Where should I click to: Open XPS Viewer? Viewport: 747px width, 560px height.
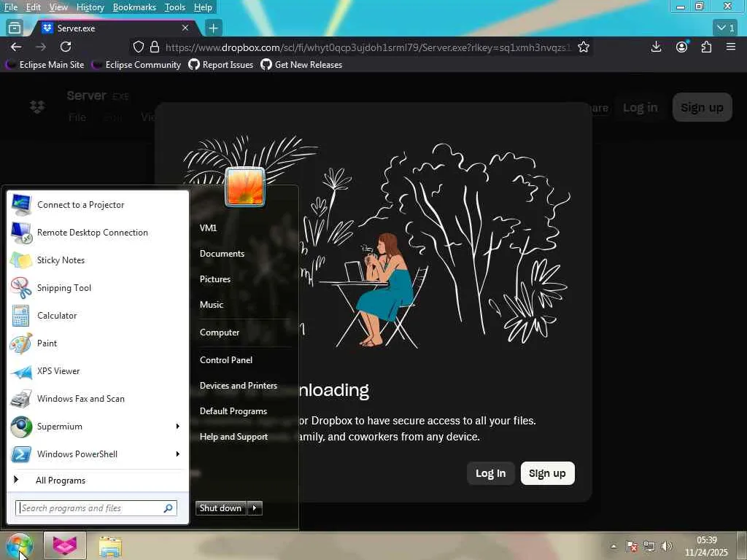(x=98, y=371)
